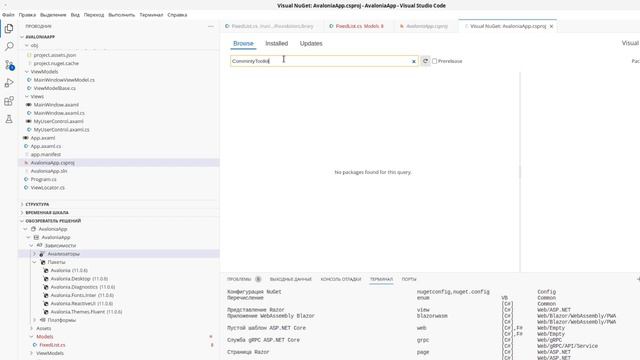Image resolution: width=640 pixels, height=360 pixels.
Task: Select AvaloniaApp.csproj in explorer
Action: (x=53, y=163)
